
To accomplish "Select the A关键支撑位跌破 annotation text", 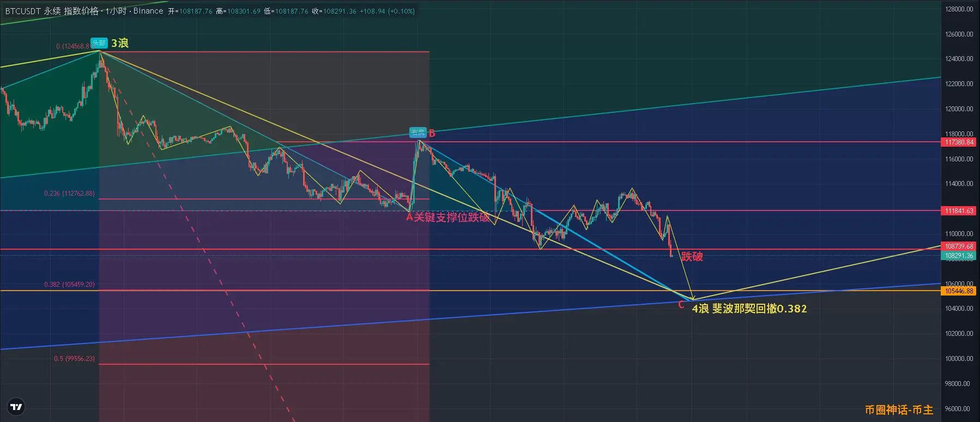I will click(x=448, y=217).
